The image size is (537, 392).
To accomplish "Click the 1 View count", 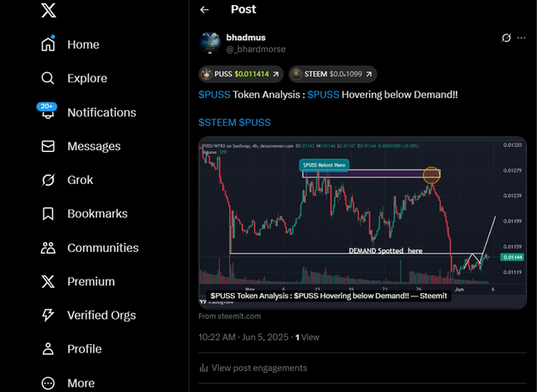I will coord(307,337).
